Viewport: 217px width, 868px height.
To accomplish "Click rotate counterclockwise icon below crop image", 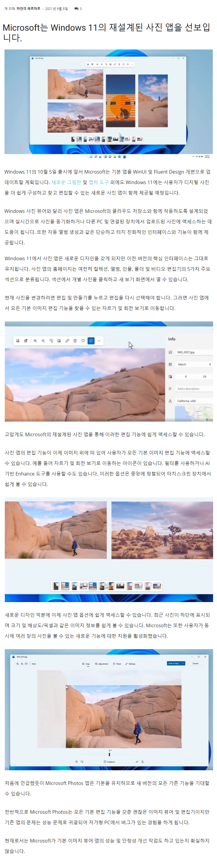I will click(76, 762).
